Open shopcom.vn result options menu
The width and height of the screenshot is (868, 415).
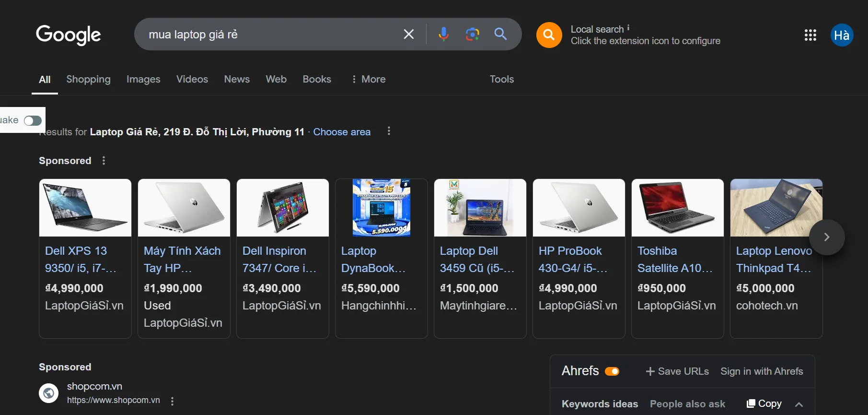pyautogui.click(x=173, y=401)
